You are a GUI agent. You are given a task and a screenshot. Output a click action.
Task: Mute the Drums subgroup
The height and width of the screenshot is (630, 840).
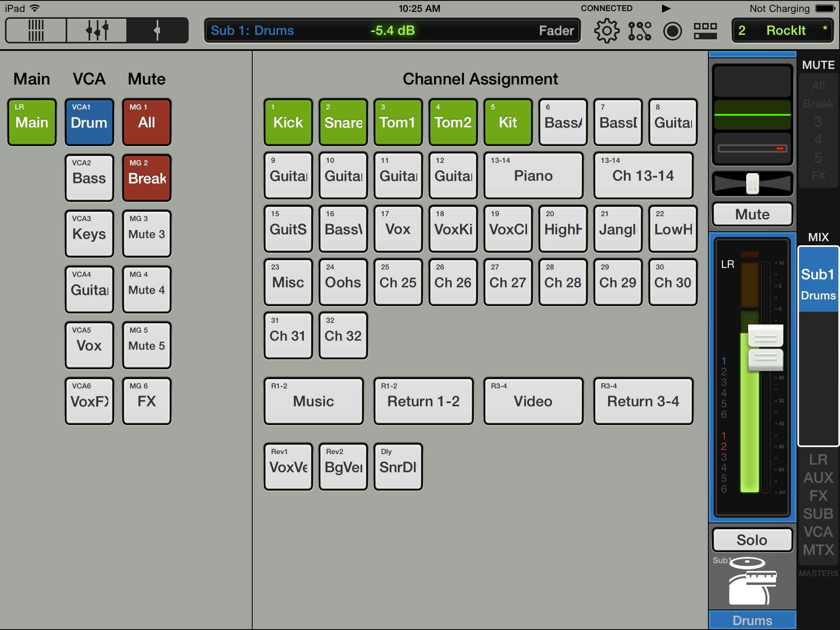[x=752, y=214]
